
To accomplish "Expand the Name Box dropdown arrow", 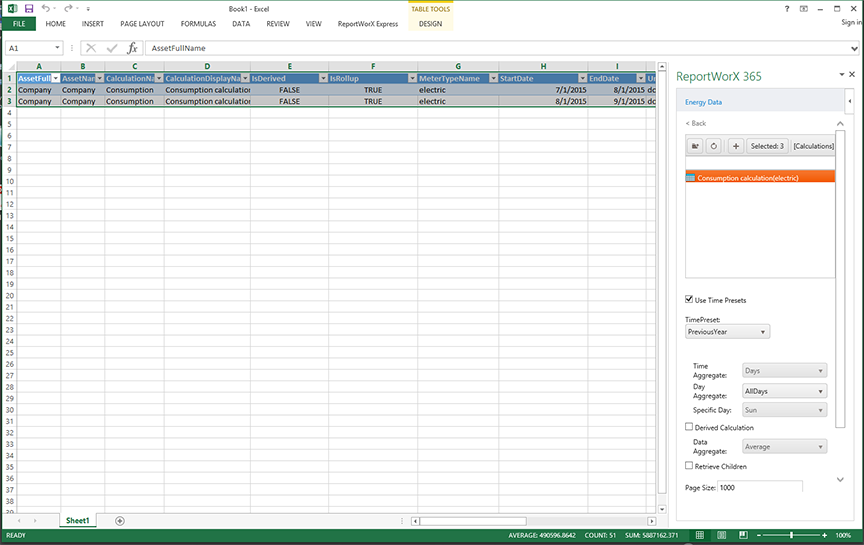I will click(x=58, y=48).
